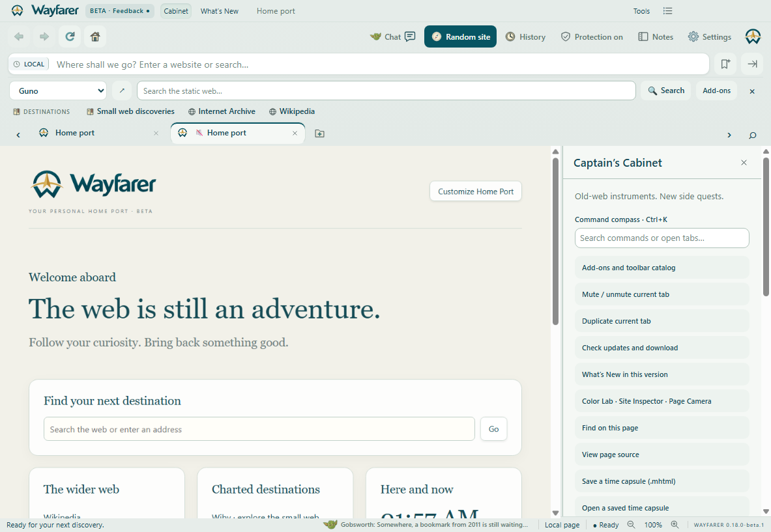The width and height of the screenshot is (771, 532).
Task: Select Find on this page
Action: [662, 428]
